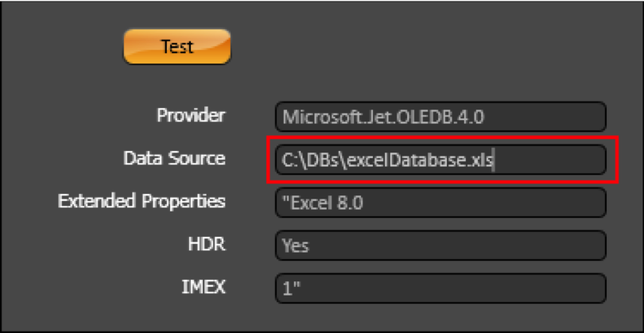
Task: Select the IMEX input field
Action: [440, 288]
